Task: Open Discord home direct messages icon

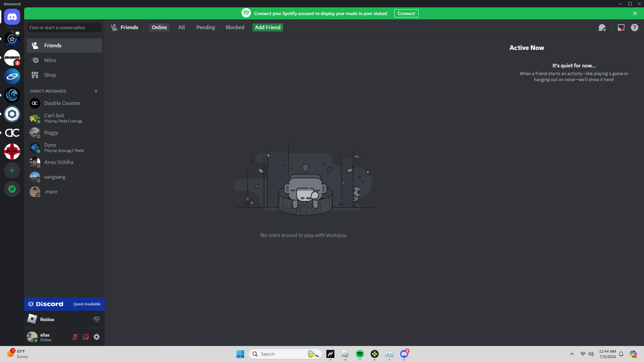Action: [x=12, y=17]
